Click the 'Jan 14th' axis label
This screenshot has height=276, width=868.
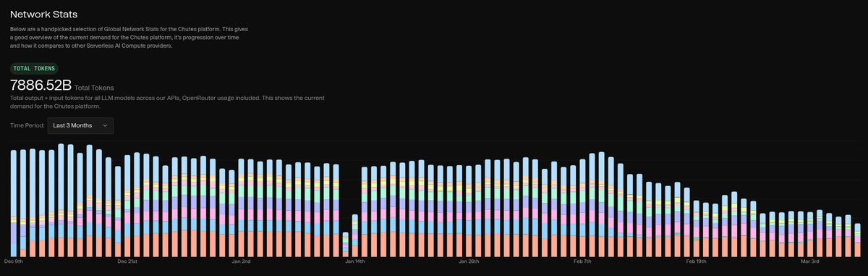point(354,261)
